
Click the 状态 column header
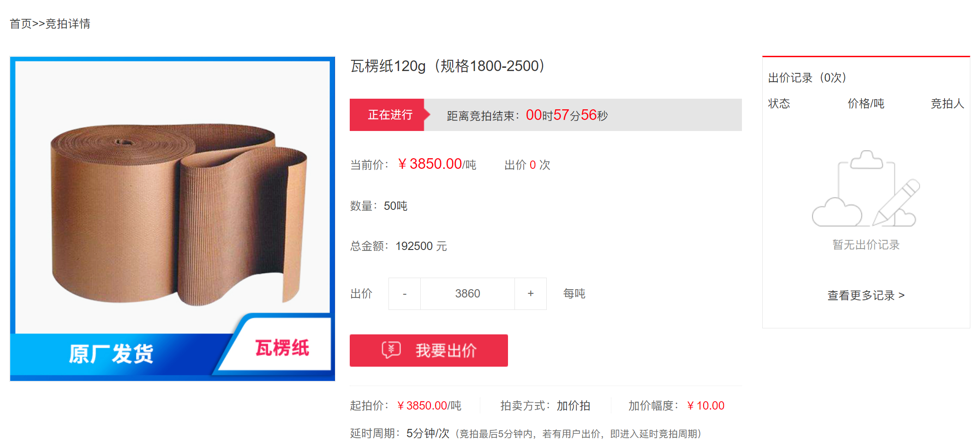(779, 103)
